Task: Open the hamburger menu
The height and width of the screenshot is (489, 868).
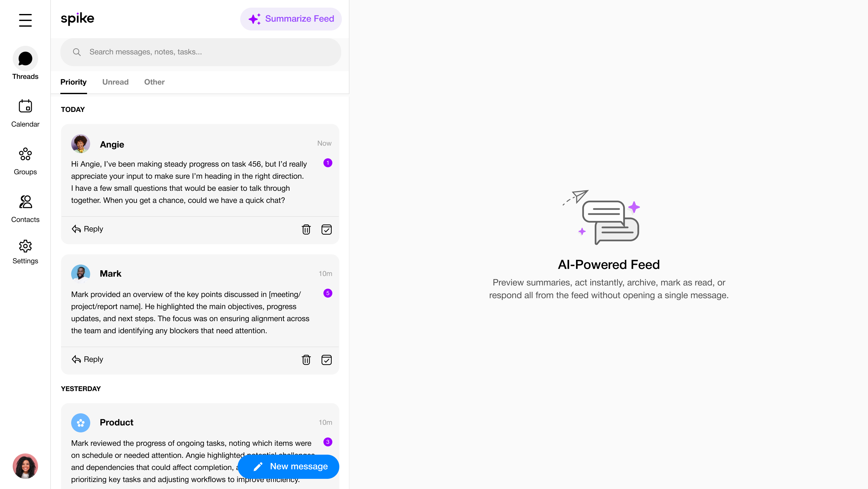Action: 25,20
